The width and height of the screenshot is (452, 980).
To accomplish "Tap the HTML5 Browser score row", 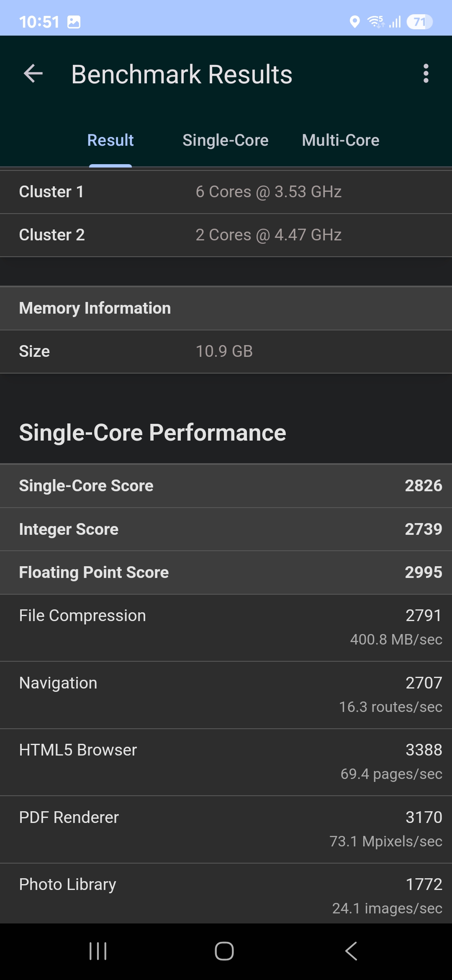I will point(226,762).
